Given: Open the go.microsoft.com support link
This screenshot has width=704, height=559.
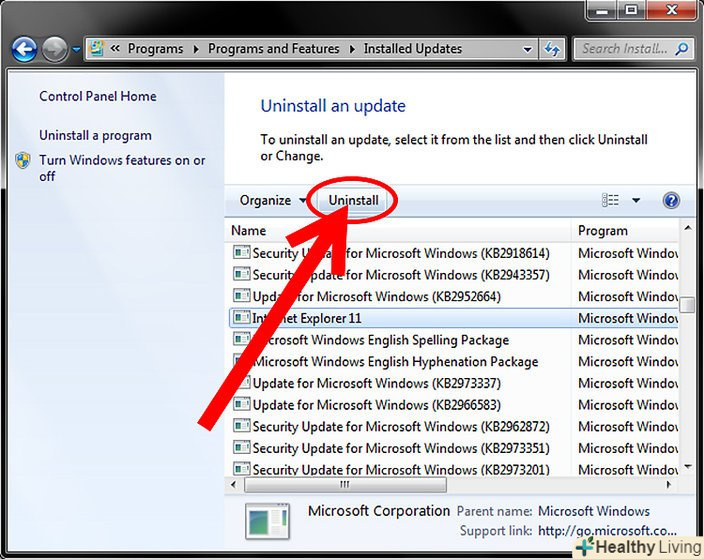Looking at the screenshot, I should point(607,531).
